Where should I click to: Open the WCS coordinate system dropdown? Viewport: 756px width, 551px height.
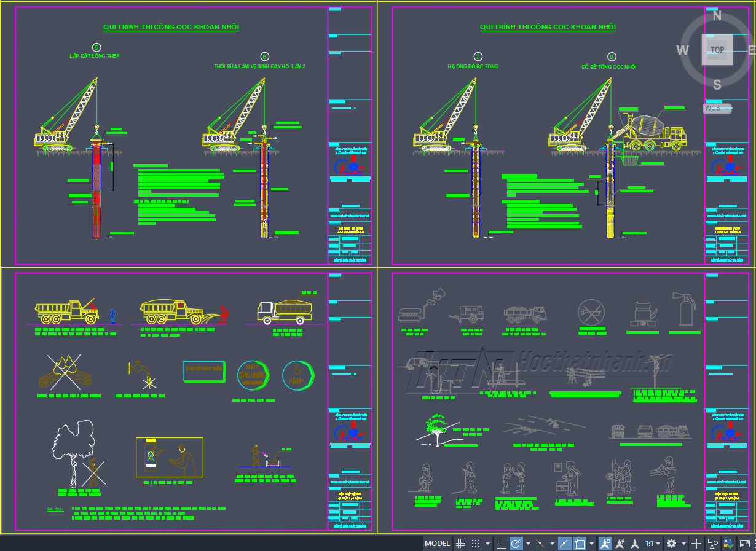[x=717, y=109]
